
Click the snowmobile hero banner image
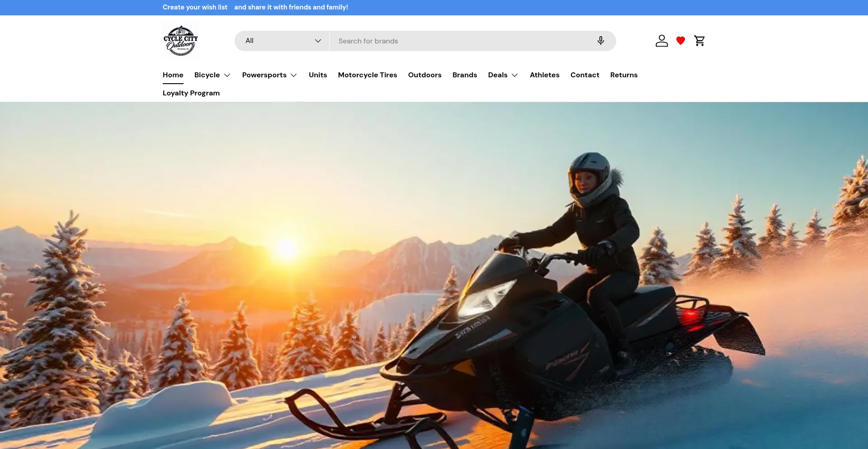434,276
